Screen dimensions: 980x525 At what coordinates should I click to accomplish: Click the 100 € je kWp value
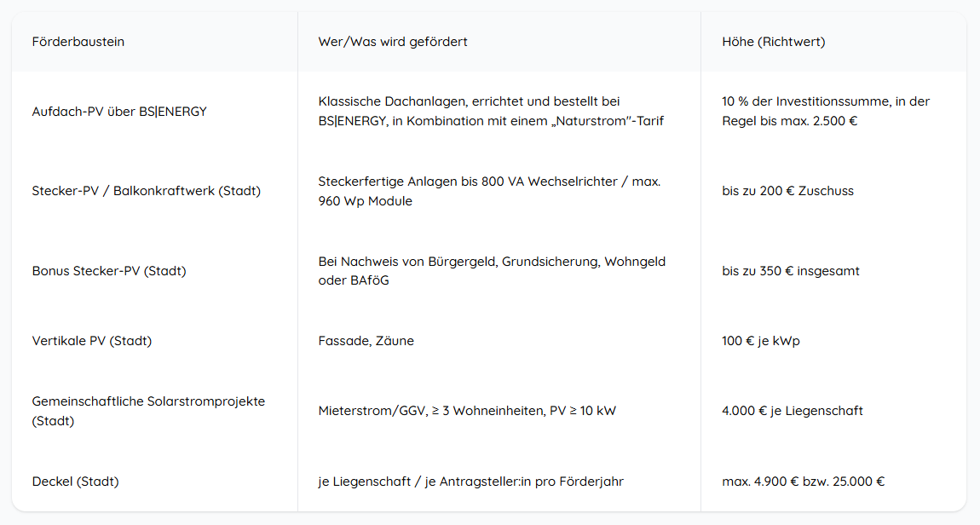click(x=761, y=341)
